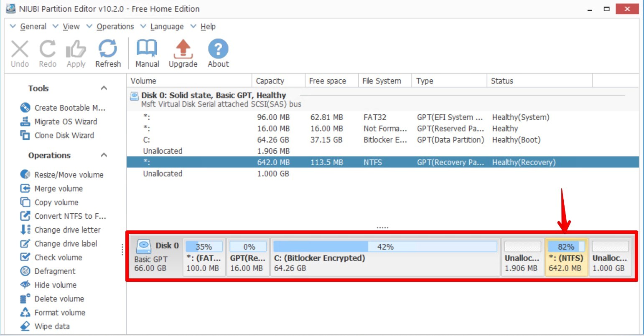
Task: Click the Disk 0 Basic GPT label
Action: coord(151,259)
